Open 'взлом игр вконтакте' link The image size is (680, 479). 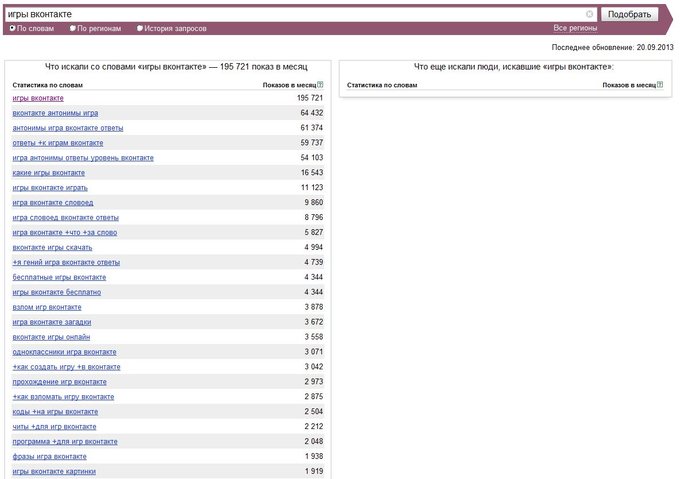coord(47,307)
